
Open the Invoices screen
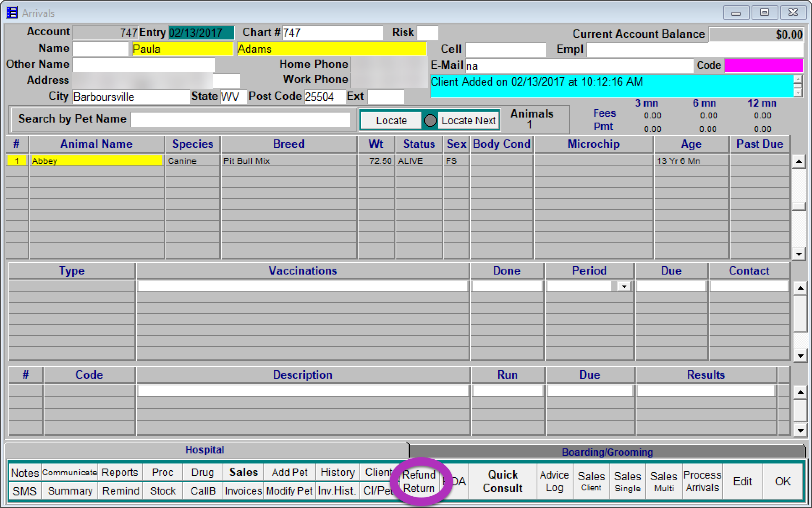tap(243, 490)
